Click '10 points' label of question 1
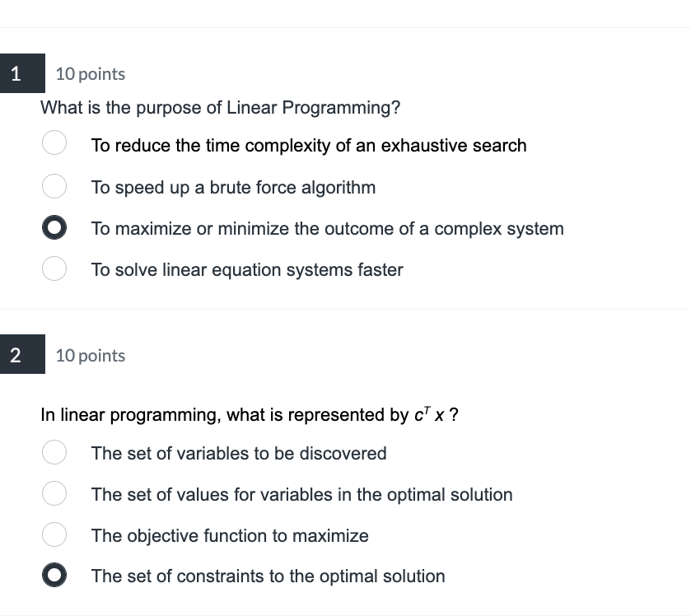 (x=91, y=74)
